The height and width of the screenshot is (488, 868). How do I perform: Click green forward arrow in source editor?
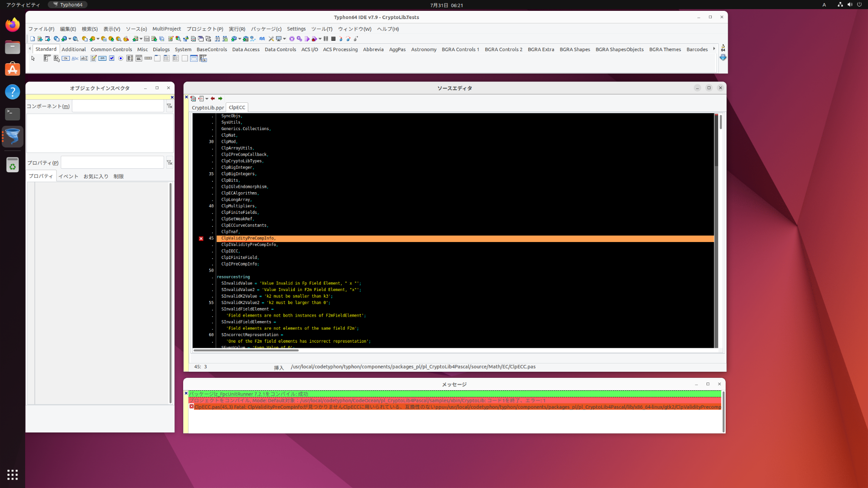[x=220, y=98]
